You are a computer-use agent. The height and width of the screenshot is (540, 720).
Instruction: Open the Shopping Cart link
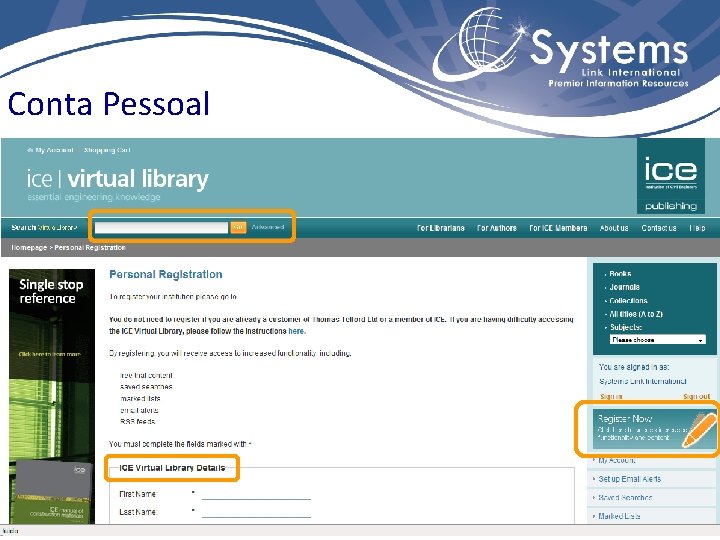[107, 150]
